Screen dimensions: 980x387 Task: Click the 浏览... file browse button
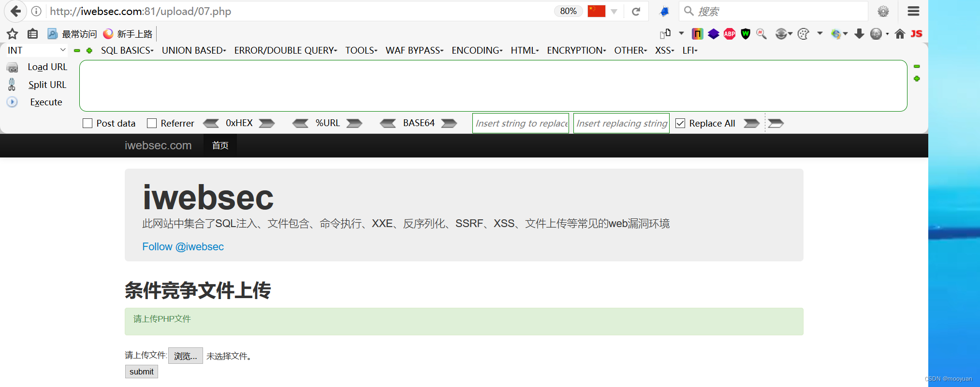pyautogui.click(x=186, y=356)
